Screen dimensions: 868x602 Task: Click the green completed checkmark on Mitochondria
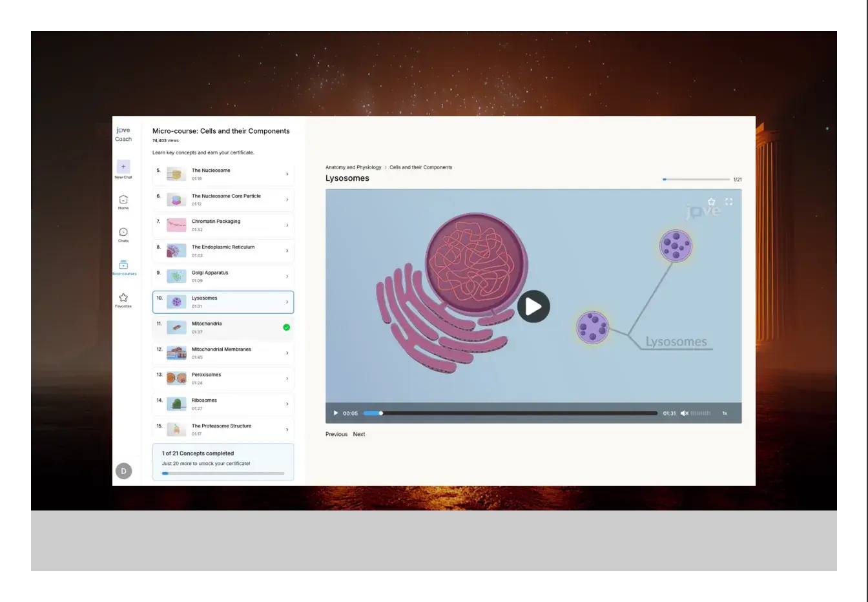287,327
